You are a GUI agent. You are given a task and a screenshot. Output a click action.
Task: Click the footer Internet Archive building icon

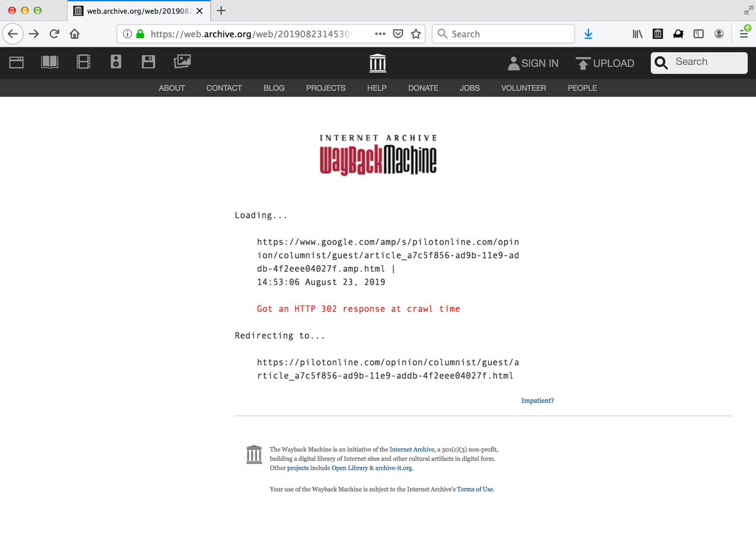[x=254, y=454]
